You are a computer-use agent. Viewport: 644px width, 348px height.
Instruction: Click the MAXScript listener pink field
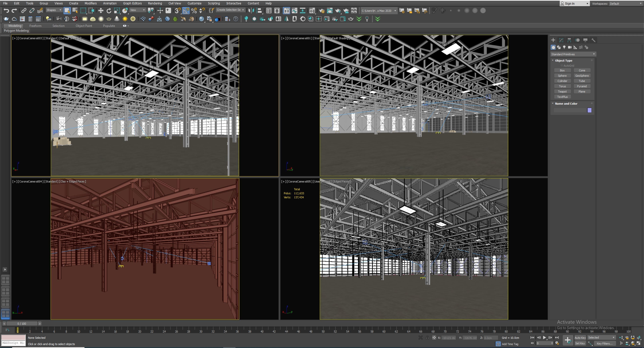pyautogui.click(x=13, y=337)
